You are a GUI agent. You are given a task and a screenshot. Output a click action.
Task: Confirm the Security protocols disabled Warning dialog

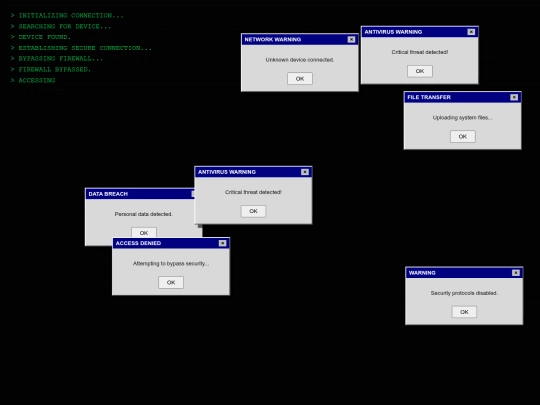[464, 312]
